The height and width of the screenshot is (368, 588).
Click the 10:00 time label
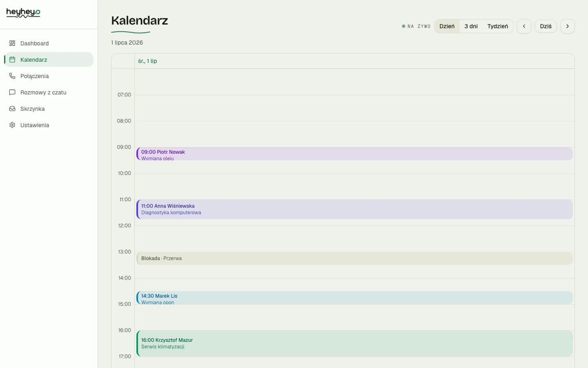[124, 173]
